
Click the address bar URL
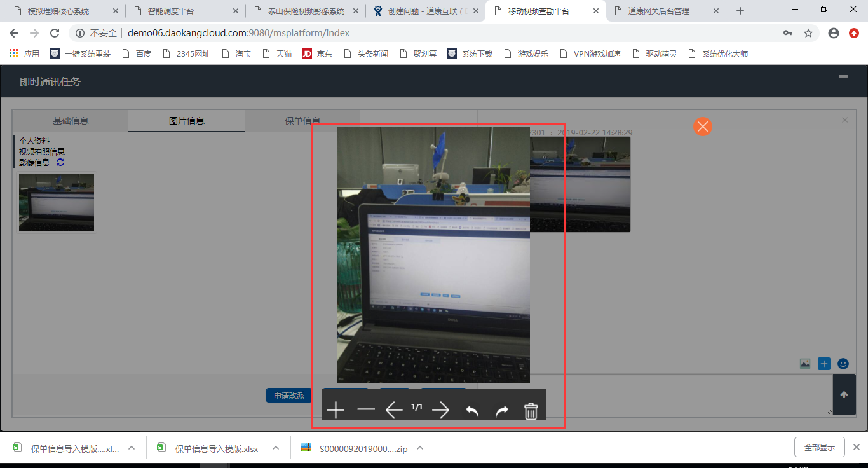[238, 33]
